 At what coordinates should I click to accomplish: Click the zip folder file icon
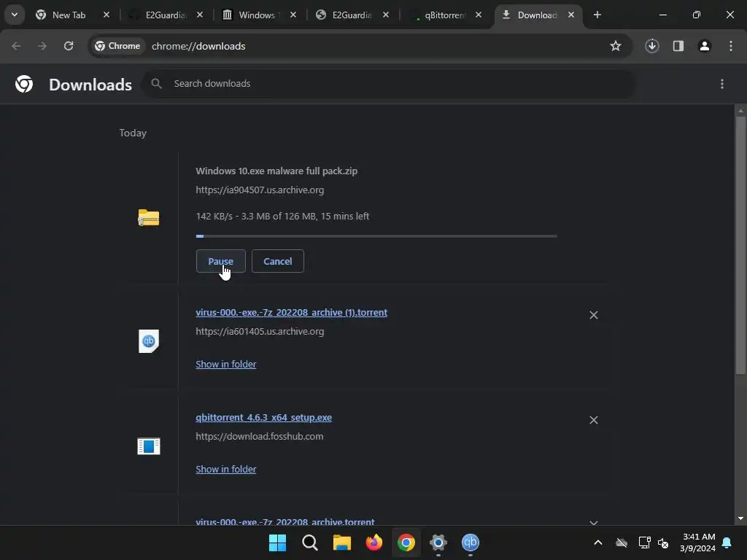tap(149, 217)
